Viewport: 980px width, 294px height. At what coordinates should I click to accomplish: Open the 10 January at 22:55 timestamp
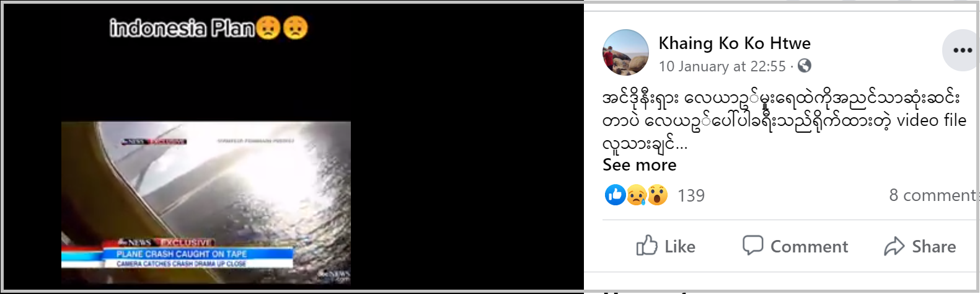pos(722,66)
